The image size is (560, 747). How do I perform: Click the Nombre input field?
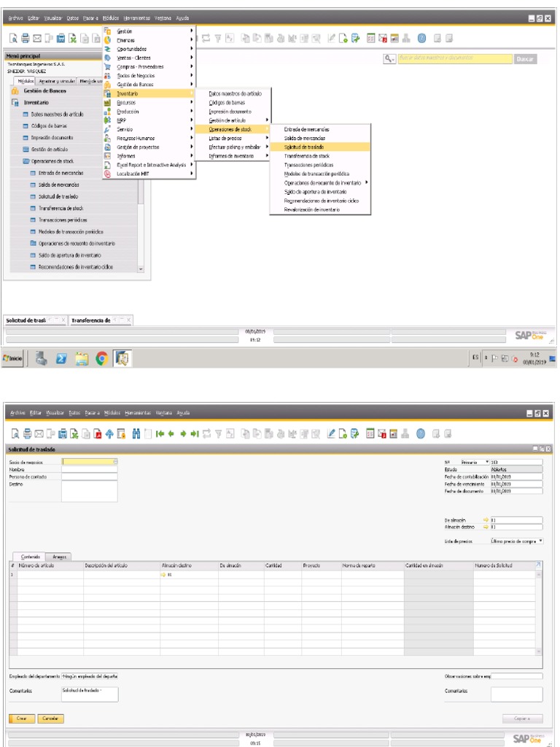tap(90, 469)
